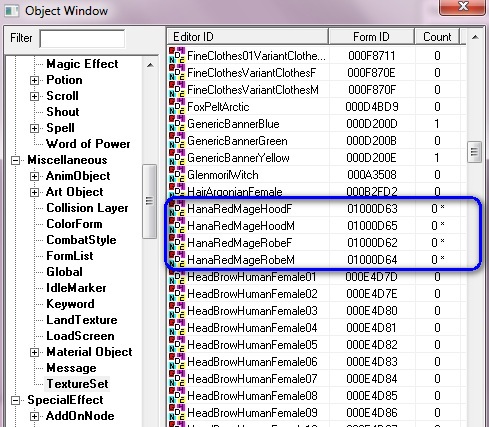
Task: Expand the Art Object node
Action: [34, 192]
